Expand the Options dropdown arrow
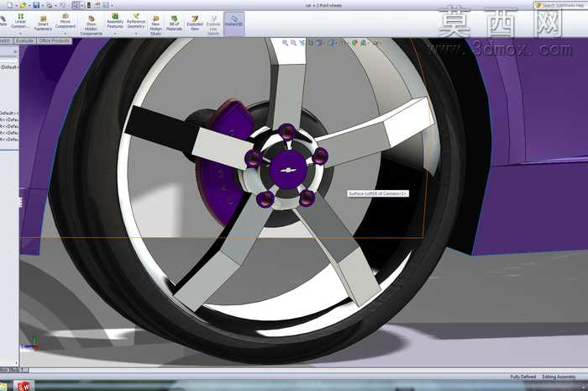The height and width of the screenshot is (391, 588). [x=112, y=6]
